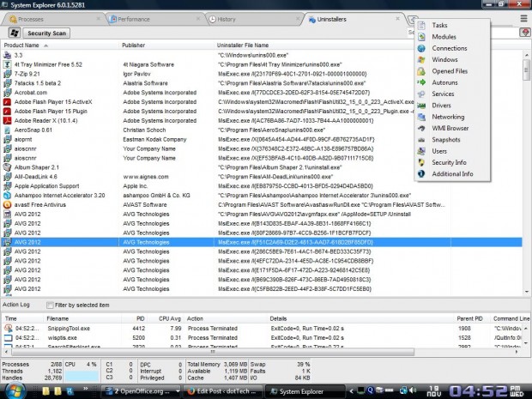Click the CPU Avg column header

pos(170,318)
